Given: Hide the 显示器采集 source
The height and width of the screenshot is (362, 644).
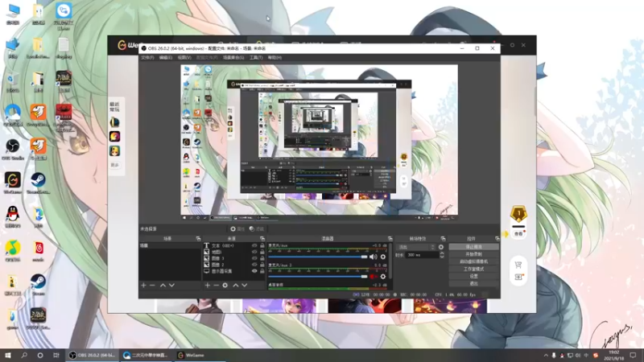Looking at the screenshot, I should click(x=254, y=271).
